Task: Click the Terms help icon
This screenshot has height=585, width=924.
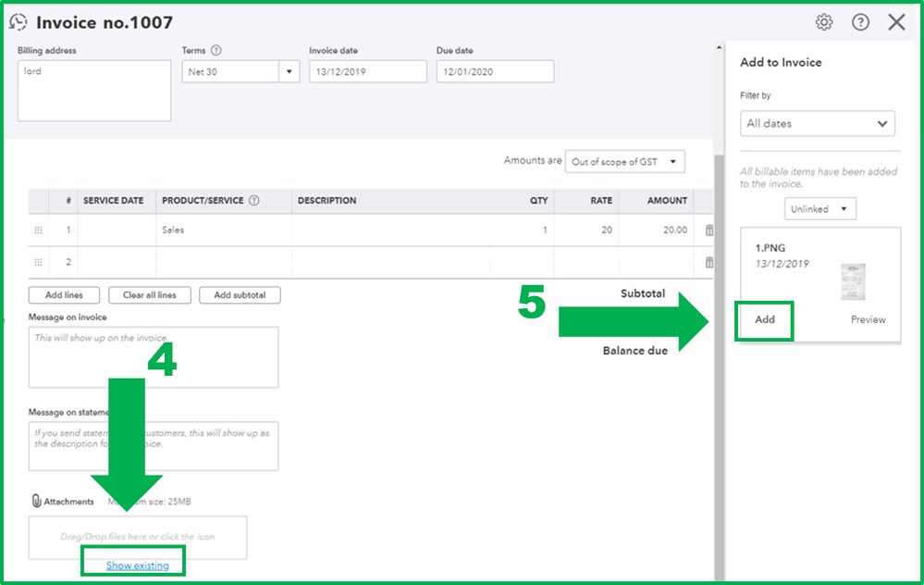Action: tap(216, 50)
